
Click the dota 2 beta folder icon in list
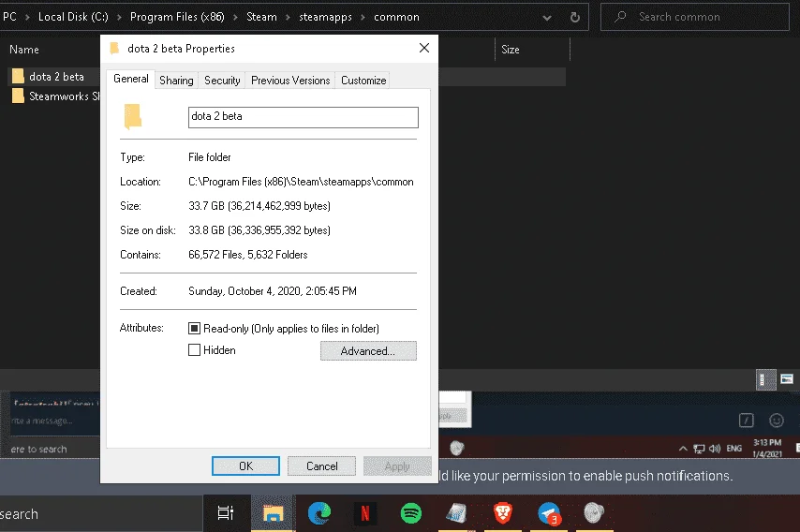(18, 77)
